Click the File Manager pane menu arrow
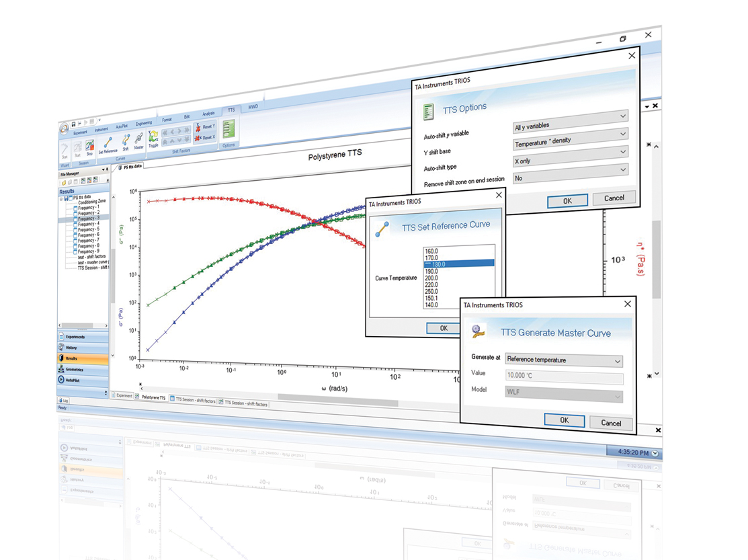 (x=103, y=170)
